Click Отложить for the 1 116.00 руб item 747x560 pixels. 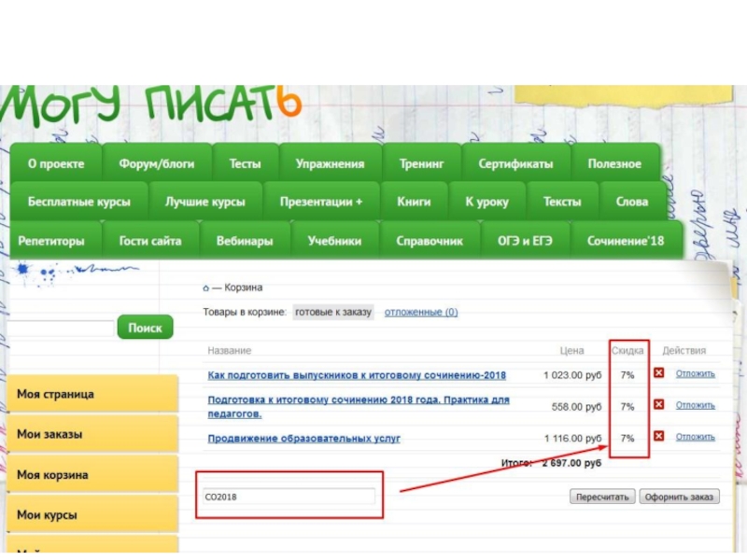695,437
